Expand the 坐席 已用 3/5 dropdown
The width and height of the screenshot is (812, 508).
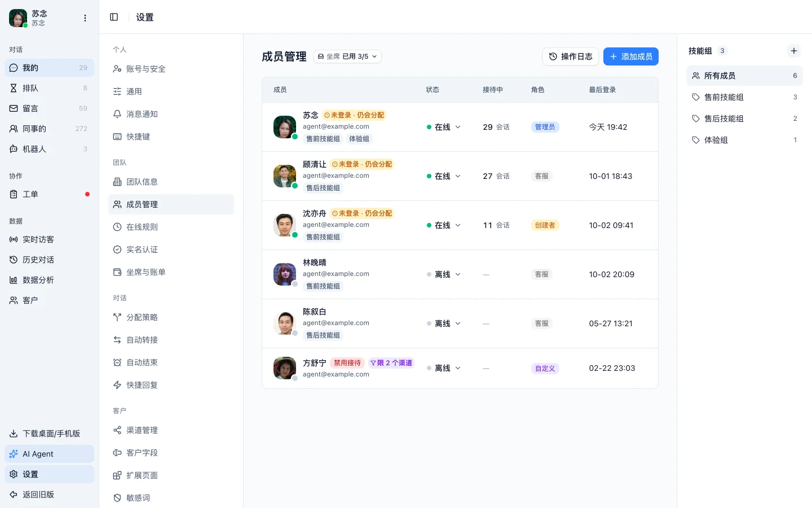click(347, 56)
